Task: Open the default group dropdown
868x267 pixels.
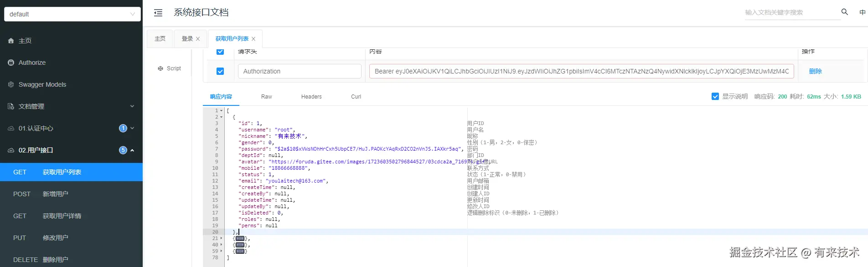Action: click(x=72, y=14)
